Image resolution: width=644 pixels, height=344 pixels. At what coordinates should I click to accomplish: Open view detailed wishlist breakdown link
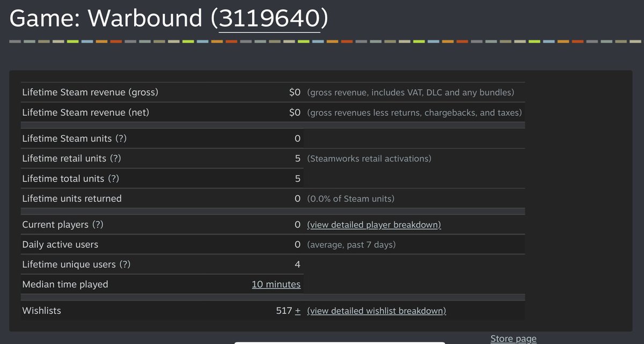[x=376, y=311]
